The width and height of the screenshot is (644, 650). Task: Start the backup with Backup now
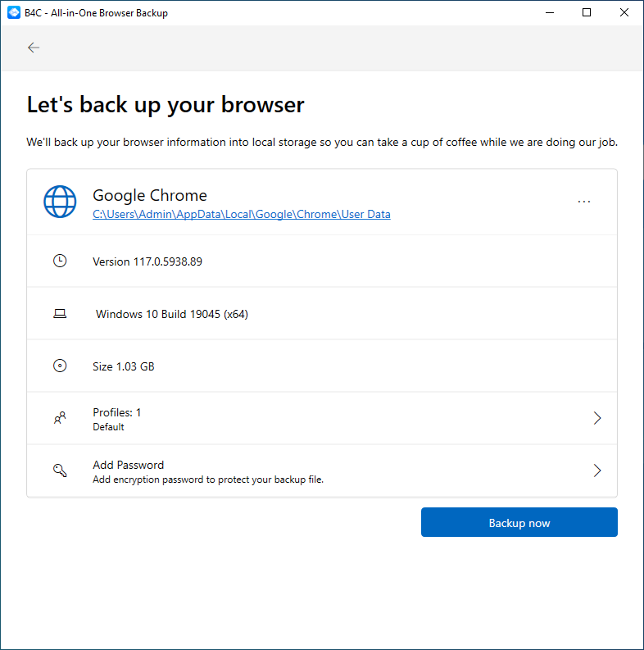pos(519,522)
